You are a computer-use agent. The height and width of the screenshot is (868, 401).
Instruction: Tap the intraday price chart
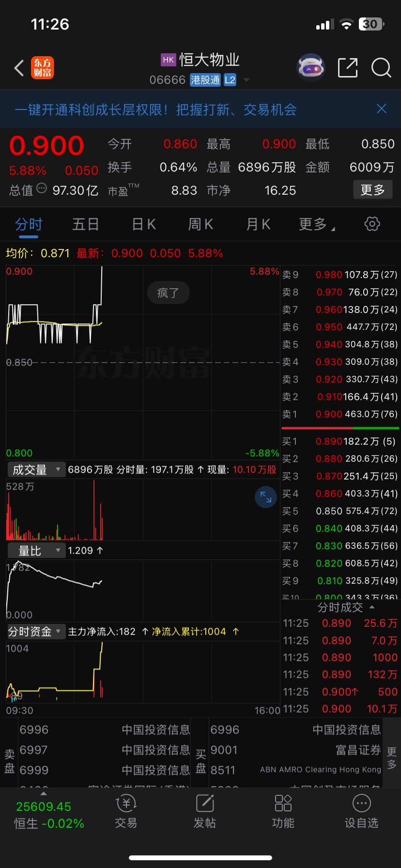point(143,362)
